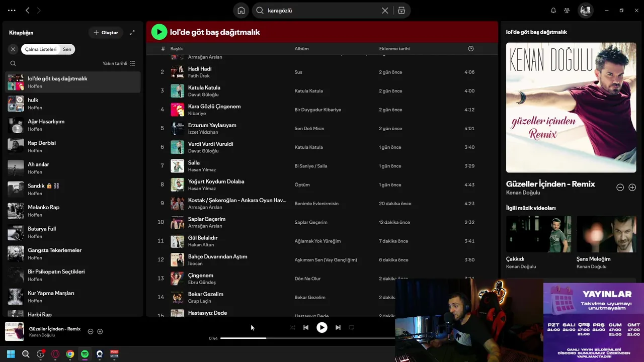Play the playlist with green button
Viewport: 644px width, 362px height.
coord(159,32)
